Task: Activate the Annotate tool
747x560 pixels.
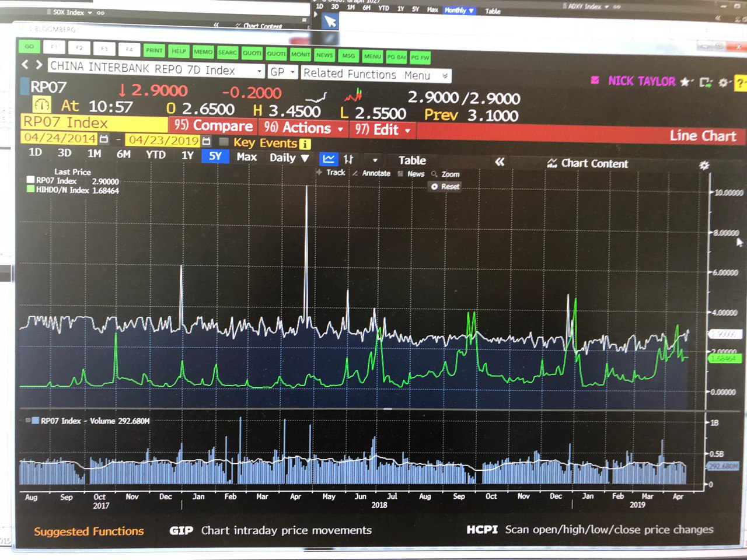Action: pyautogui.click(x=371, y=173)
